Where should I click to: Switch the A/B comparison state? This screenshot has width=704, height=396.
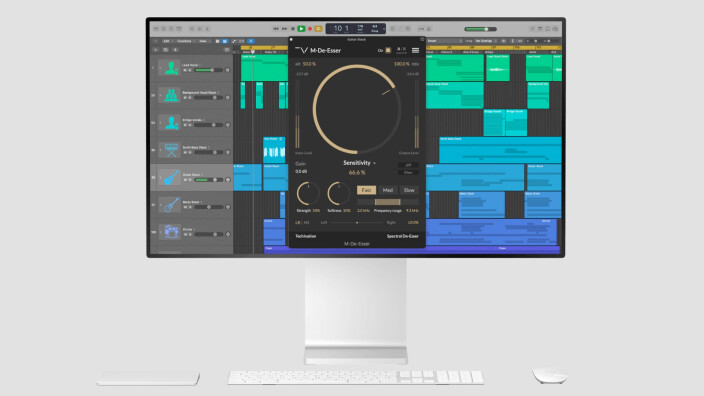coord(401,49)
